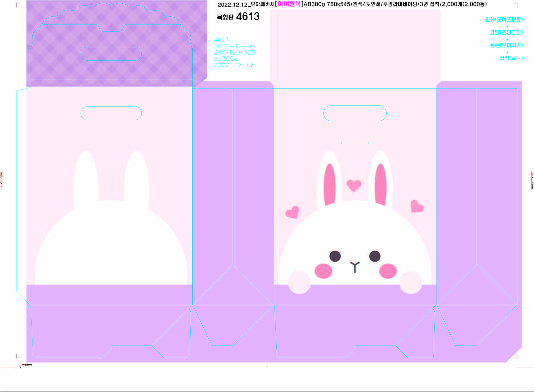Click the pink heart between bunny ears

coord(354,185)
